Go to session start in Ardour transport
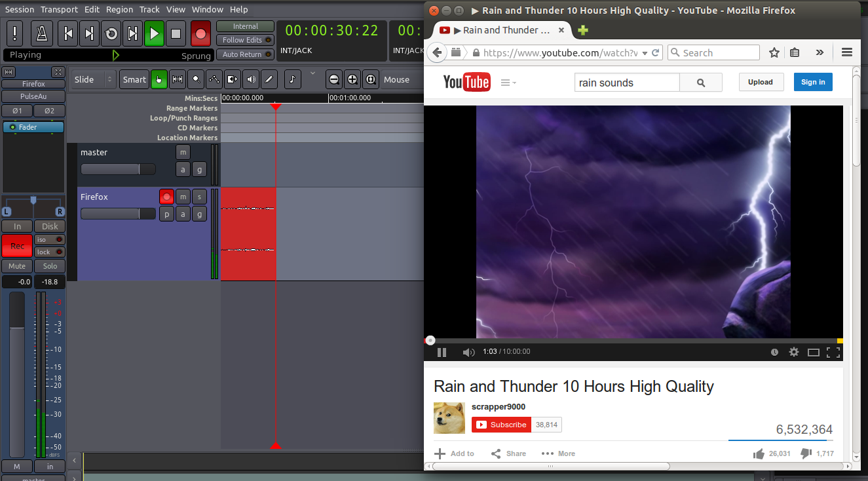The height and width of the screenshot is (481, 868). [68, 33]
